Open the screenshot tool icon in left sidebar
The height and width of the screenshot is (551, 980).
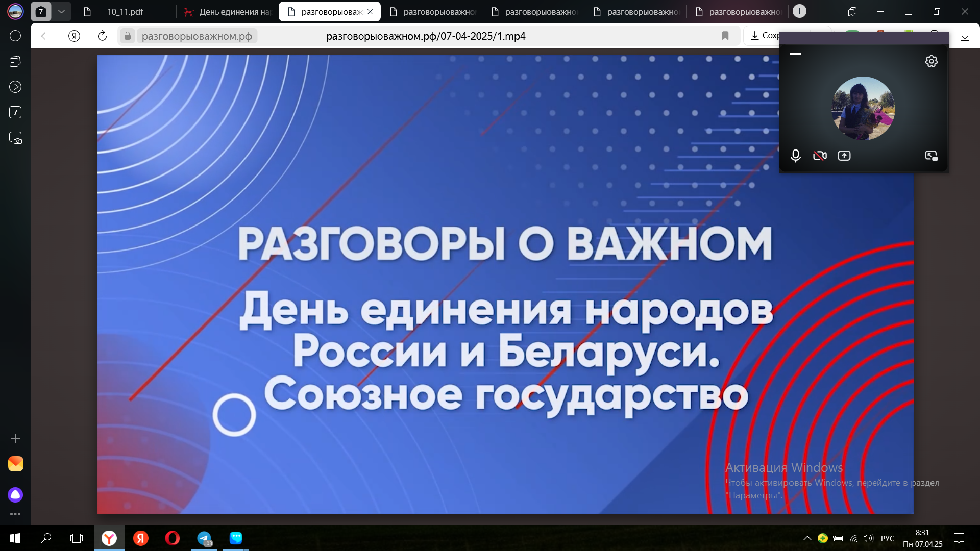click(15, 138)
